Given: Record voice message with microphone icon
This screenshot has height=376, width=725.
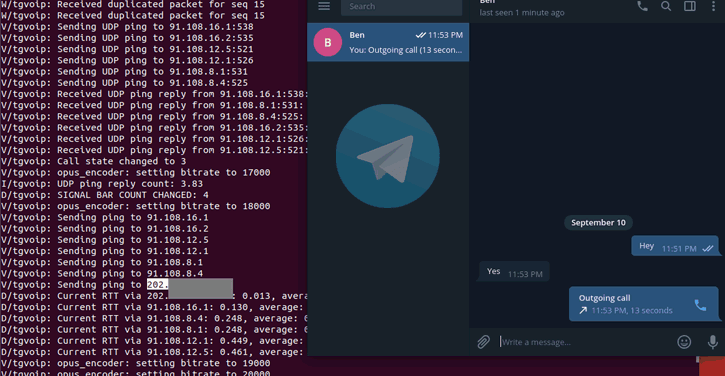Looking at the screenshot, I should coord(713,342).
